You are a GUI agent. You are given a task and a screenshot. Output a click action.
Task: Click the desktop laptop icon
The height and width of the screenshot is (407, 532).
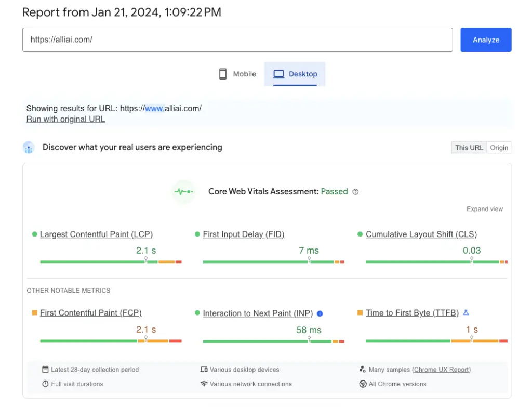click(x=278, y=74)
